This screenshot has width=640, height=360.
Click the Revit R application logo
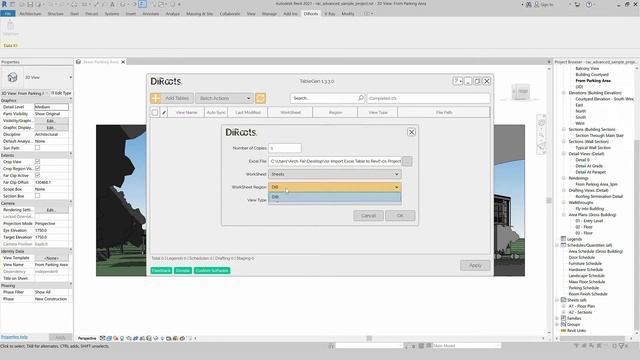click(4, 4)
